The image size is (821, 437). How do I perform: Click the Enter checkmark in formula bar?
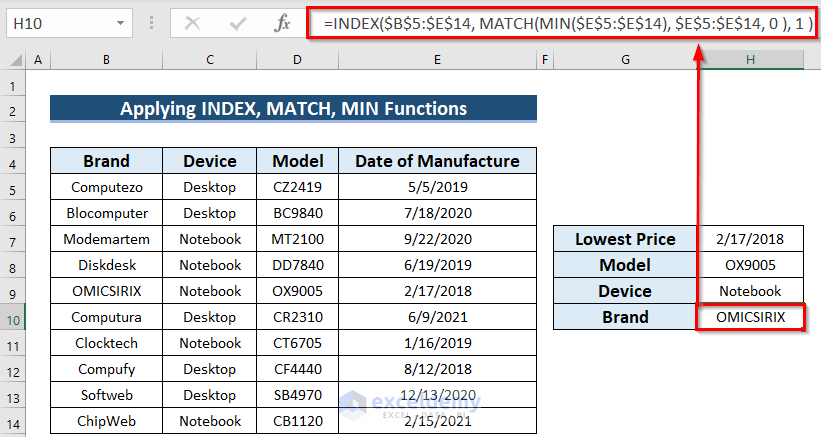click(x=238, y=22)
